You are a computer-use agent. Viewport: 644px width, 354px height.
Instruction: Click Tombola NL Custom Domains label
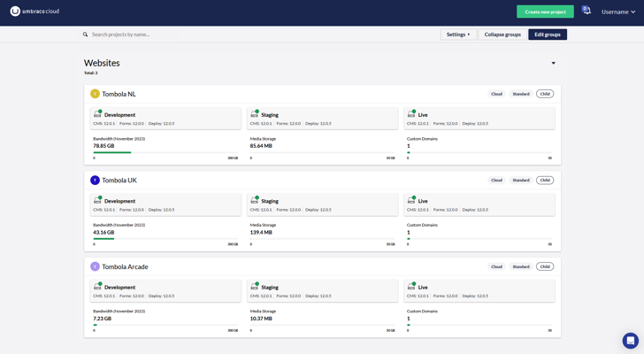422,139
